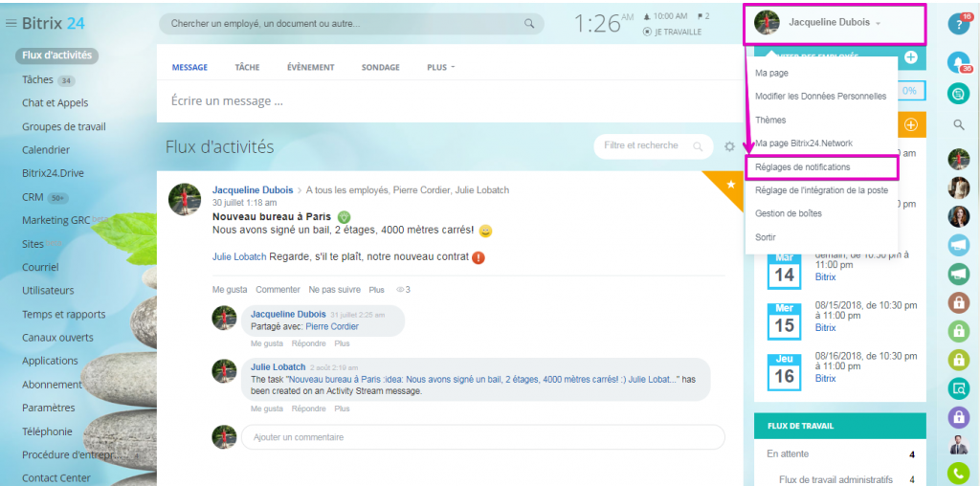
Task: Open the hamburger menu beside Bitrix 24 logo
Action: click(11, 23)
